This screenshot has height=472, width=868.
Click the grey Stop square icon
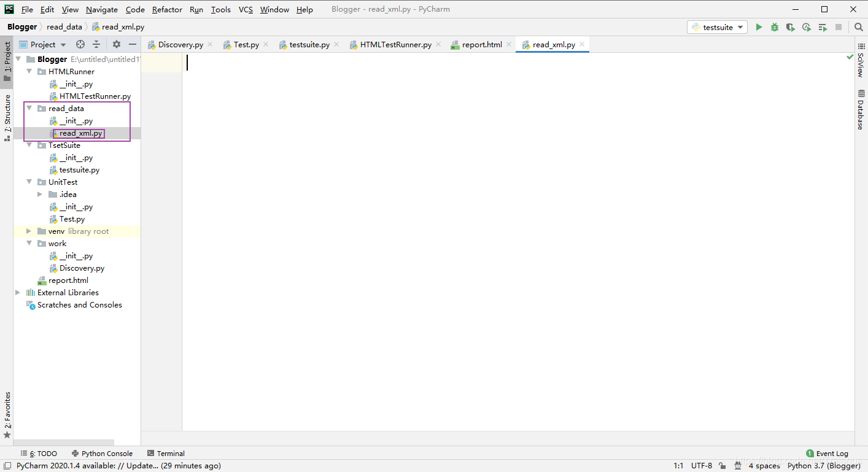pyautogui.click(x=839, y=27)
